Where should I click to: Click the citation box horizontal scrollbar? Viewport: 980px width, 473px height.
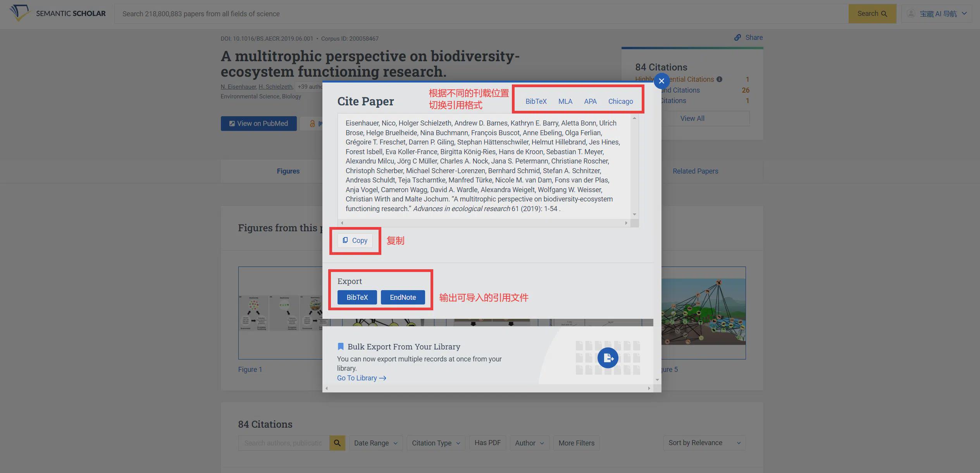[x=484, y=223]
